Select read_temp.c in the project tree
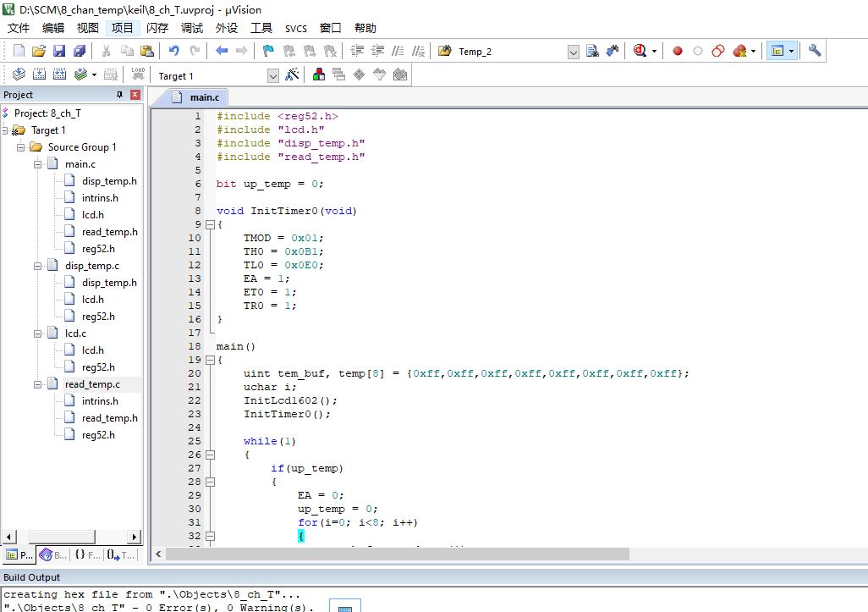This screenshot has height=612, width=868. coord(92,384)
